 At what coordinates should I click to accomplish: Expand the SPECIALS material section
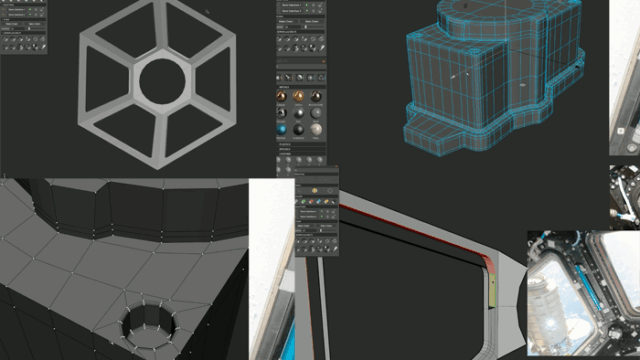pyautogui.click(x=301, y=149)
